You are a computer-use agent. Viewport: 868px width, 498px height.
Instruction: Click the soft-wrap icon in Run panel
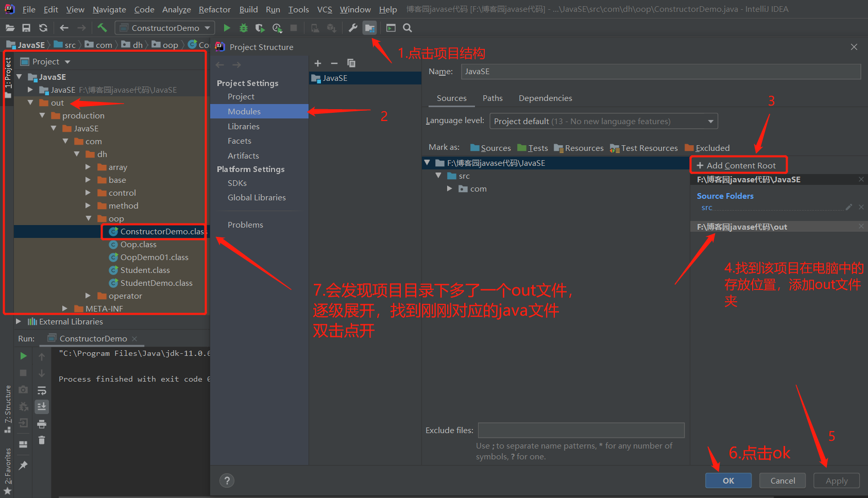click(x=42, y=390)
